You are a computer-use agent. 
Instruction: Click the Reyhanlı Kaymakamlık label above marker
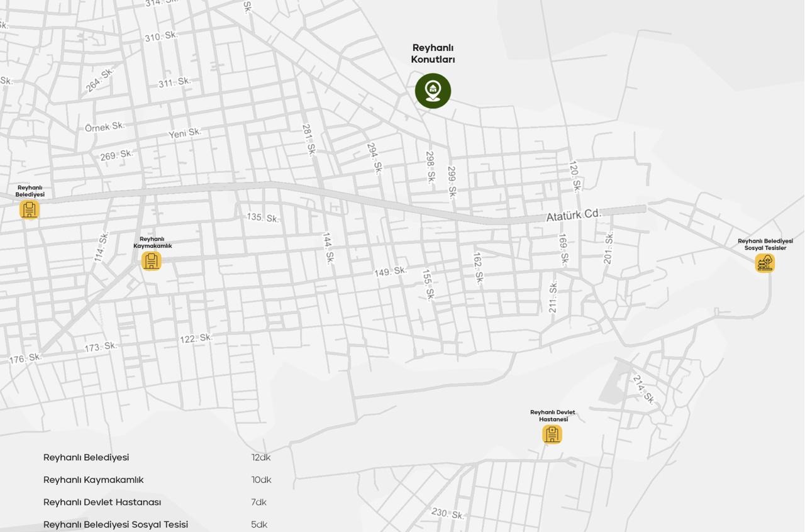(x=152, y=242)
